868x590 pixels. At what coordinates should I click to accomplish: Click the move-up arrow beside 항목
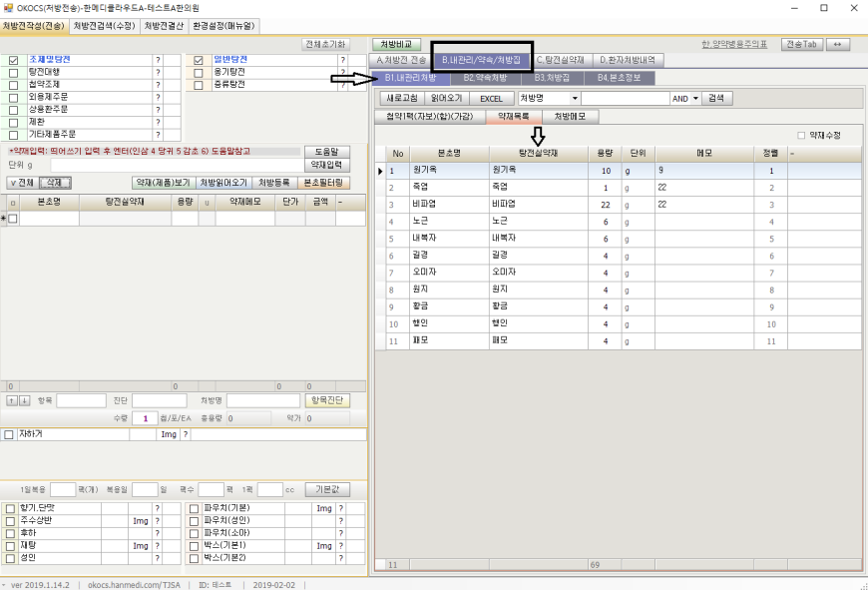11,400
